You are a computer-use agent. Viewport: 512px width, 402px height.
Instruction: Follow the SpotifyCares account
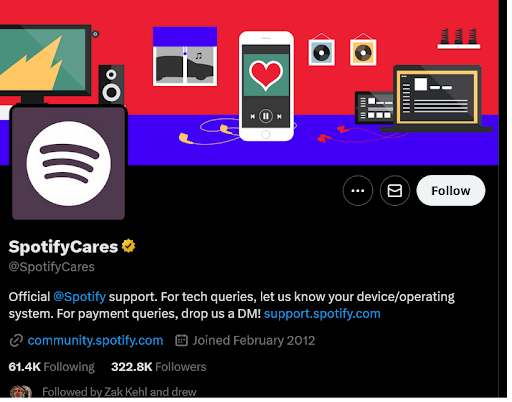(451, 191)
